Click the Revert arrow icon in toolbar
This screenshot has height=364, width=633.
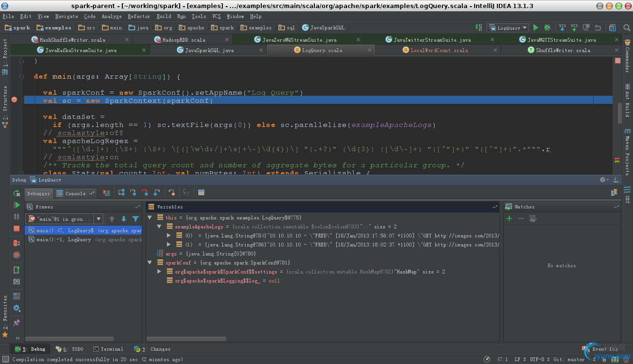click(598, 27)
